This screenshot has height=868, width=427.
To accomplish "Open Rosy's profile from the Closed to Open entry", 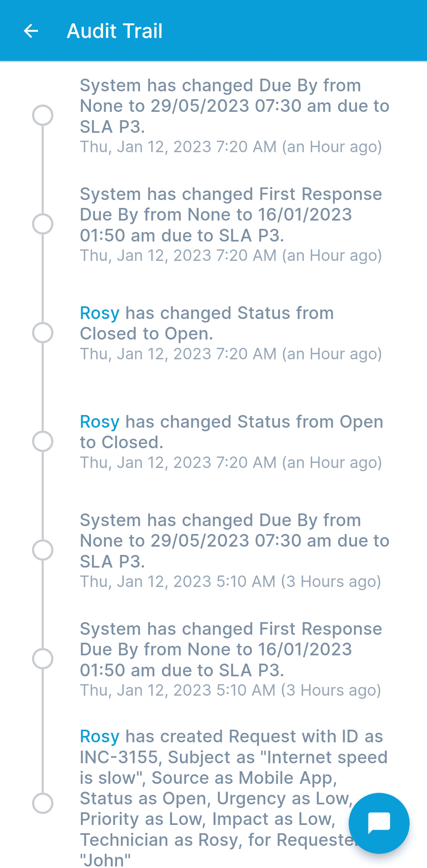I will [x=99, y=313].
